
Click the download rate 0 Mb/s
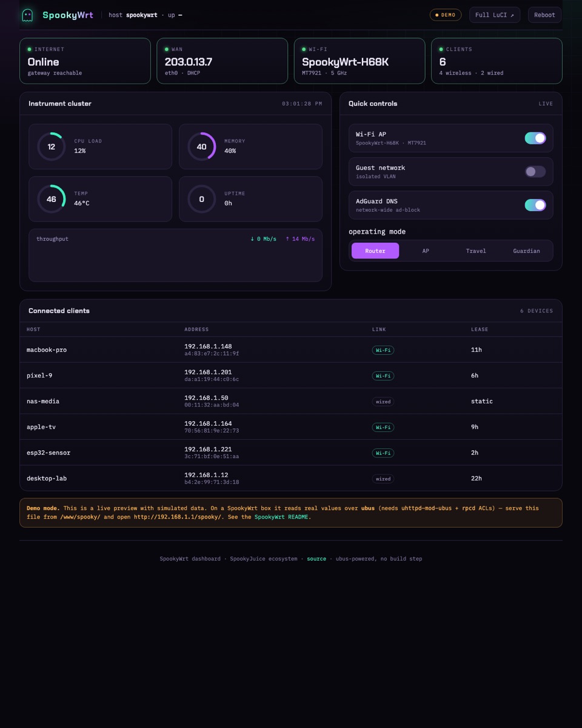coord(263,239)
